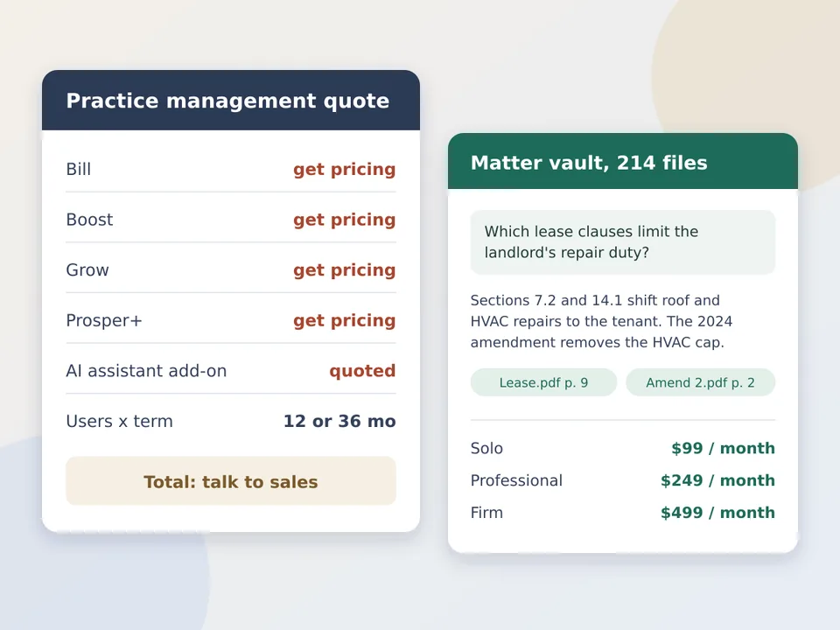Click the '$249 / month' price

click(x=717, y=480)
